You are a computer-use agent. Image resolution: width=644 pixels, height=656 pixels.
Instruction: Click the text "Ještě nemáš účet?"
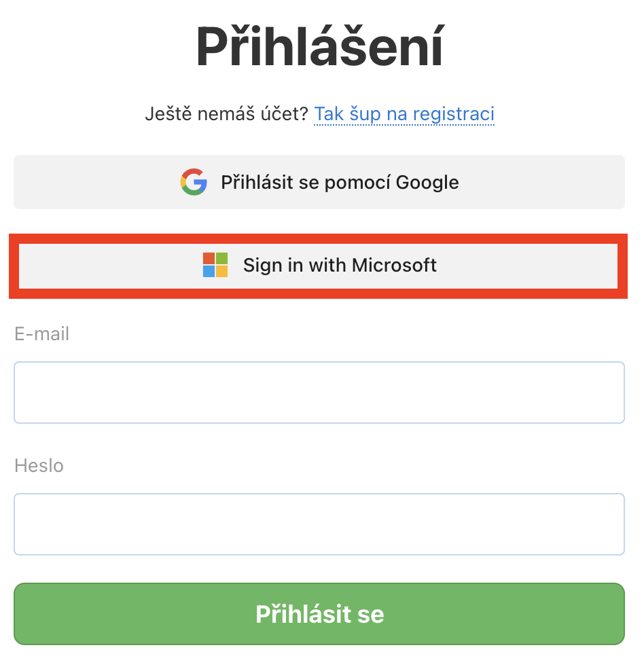click(226, 114)
